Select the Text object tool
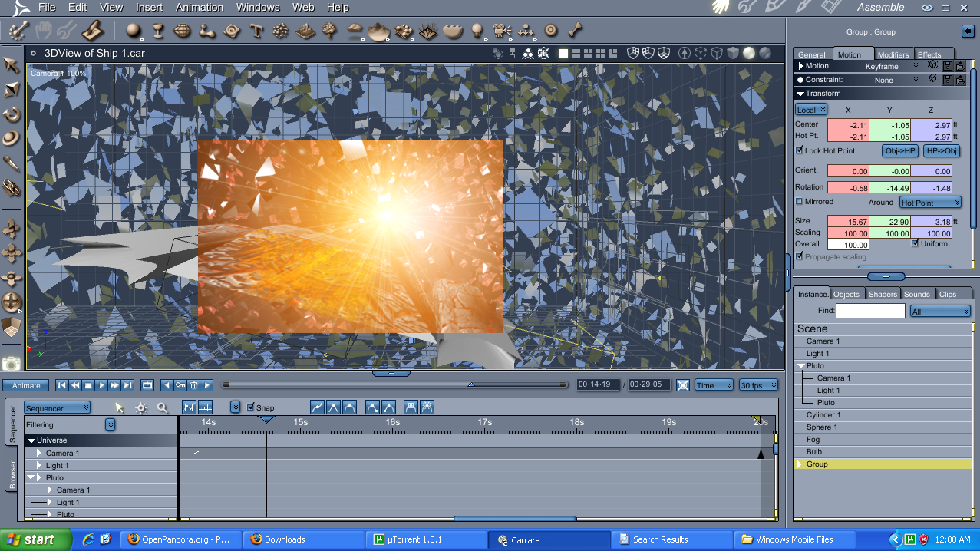980x551 pixels. (x=256, y=31)
